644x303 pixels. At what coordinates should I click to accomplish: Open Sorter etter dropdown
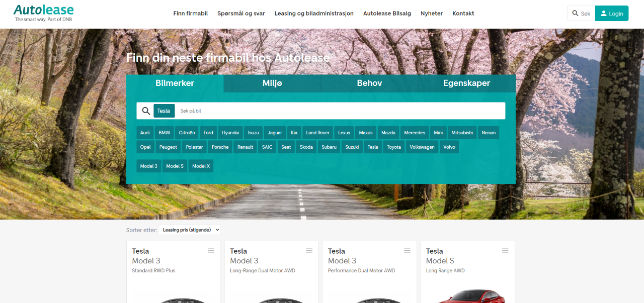click(189, 230)
